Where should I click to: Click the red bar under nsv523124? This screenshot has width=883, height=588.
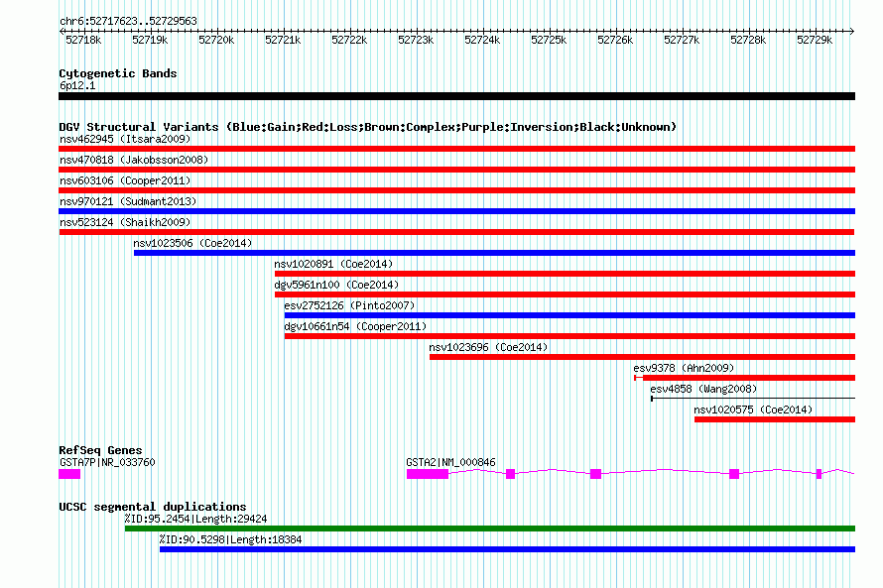pyautogui.click(x=456, y=232)
